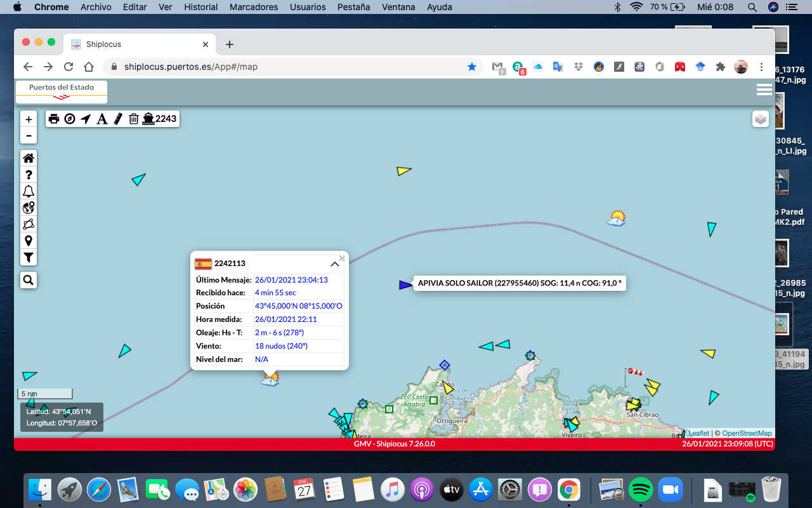This screenshot has width=812, height=508.
Task: Open Finder from the Dock
Action: 40,490
